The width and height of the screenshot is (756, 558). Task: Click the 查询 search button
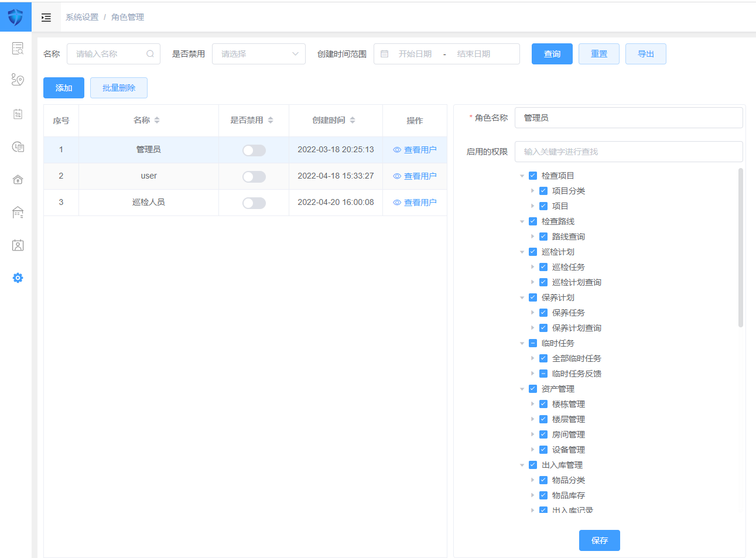552,54
